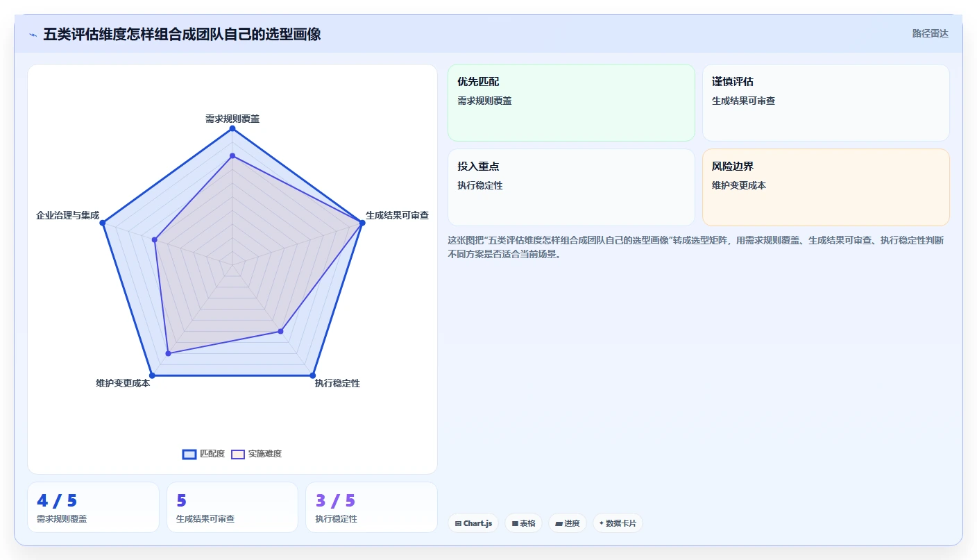The height and width of the screenshot is (560, 977).
Task: Click the blue 匹配度 legend color box
Action: click(189, 454)
